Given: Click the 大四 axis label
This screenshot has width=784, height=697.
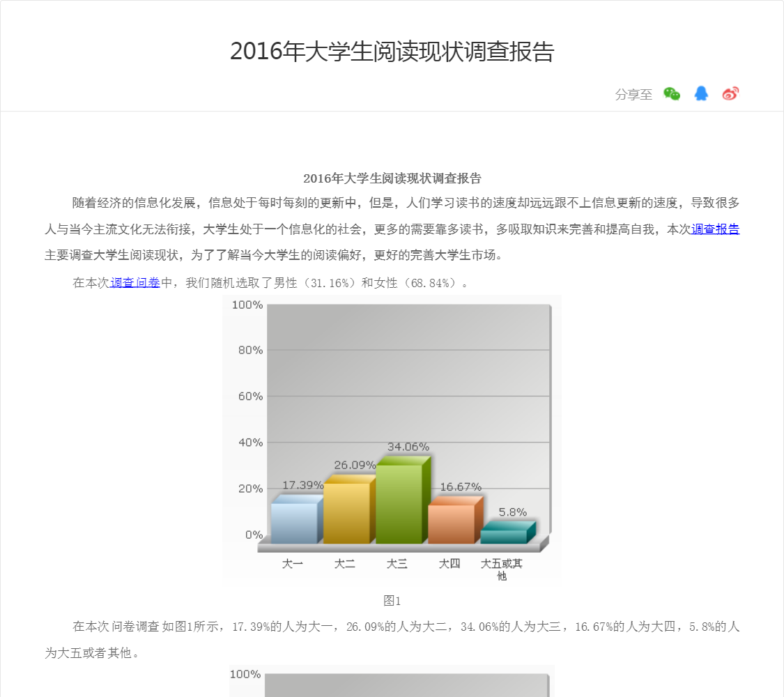Looking at the screenshot, I should 449,564.
